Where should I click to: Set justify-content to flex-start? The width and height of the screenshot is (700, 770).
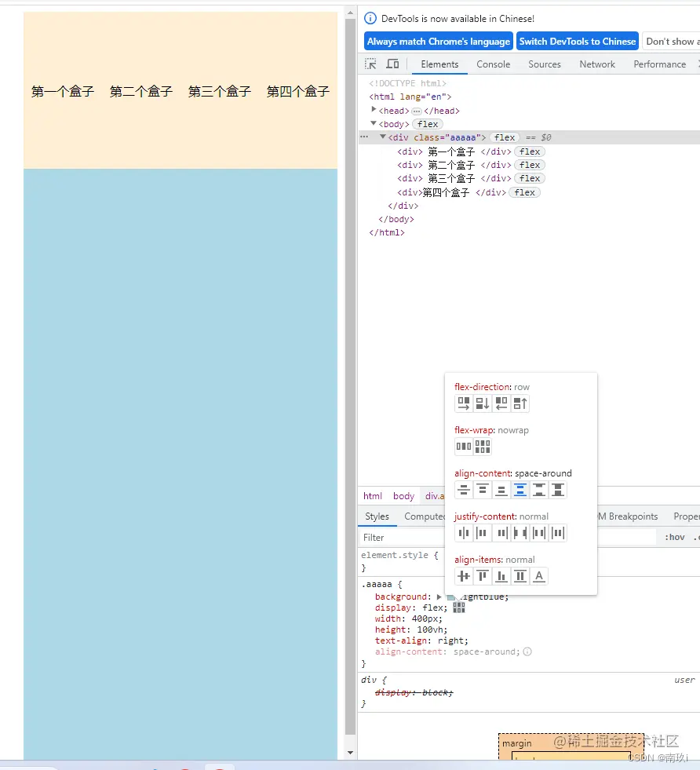483,533
